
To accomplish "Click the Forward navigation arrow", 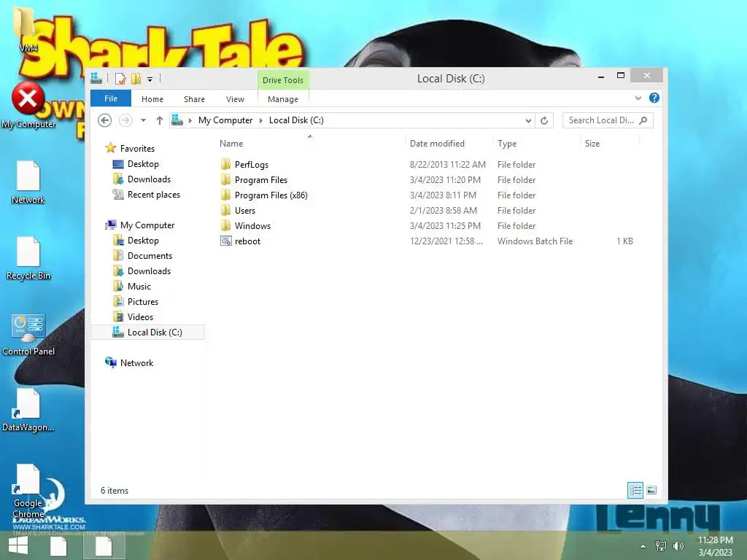I will pyautogui.click(x=125, y=120).
